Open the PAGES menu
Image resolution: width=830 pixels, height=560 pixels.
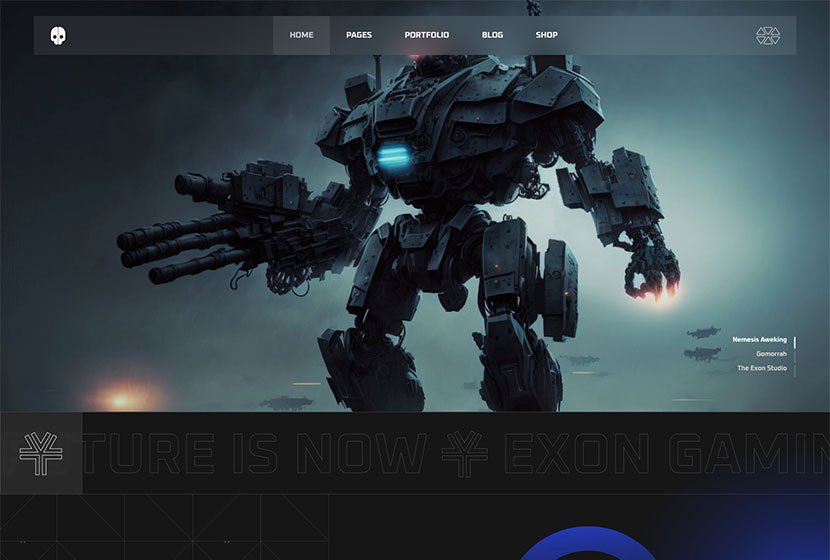359,35
